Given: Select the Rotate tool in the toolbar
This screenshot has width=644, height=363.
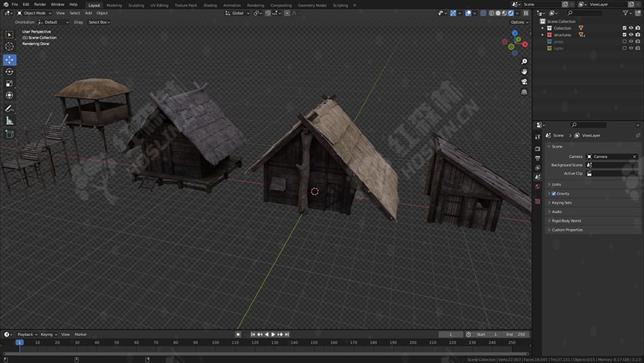Looking at the screenshot, I should click(x=10, y=72).
